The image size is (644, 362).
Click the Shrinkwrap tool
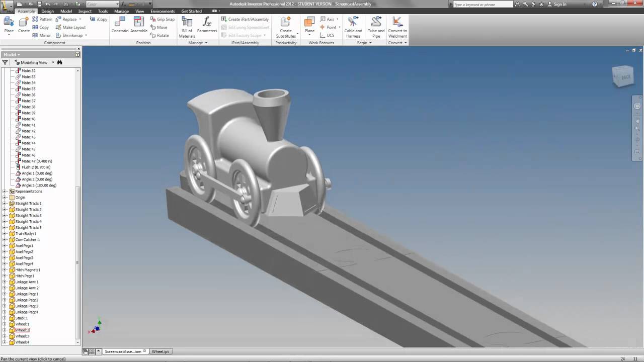(69, 35)
